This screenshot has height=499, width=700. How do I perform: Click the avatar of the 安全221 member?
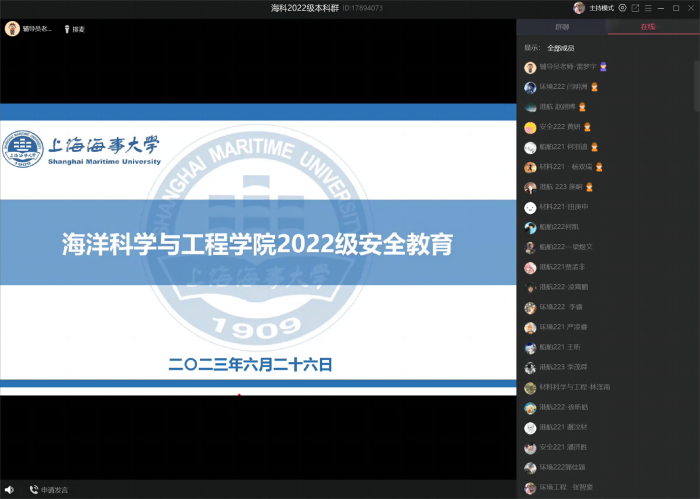[530, 448]
